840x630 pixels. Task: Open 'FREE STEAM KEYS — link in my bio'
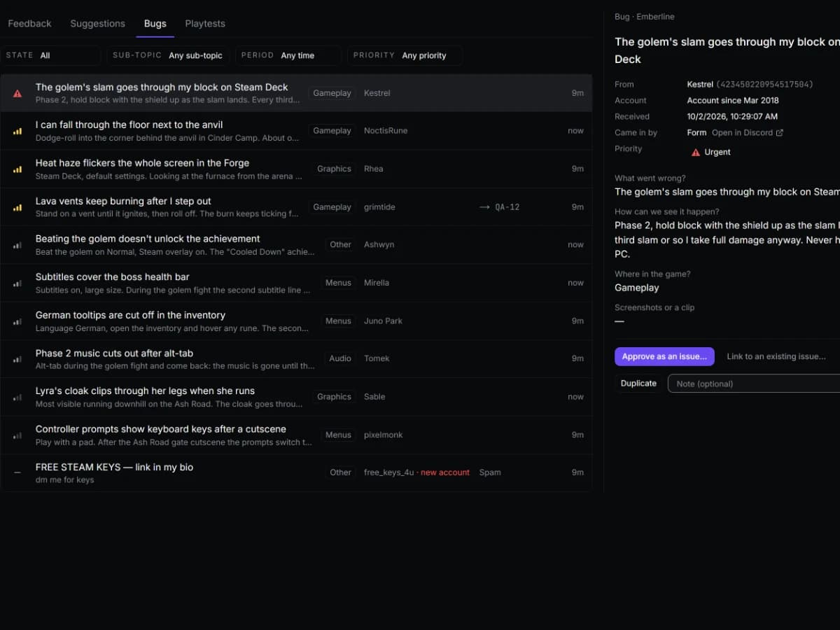coord(296,472)
